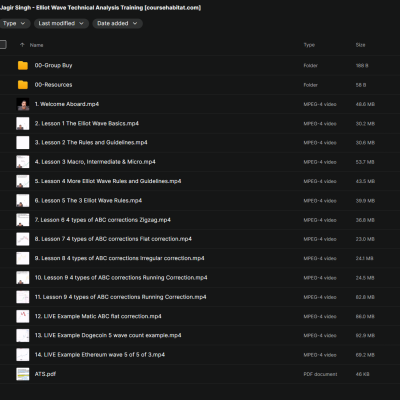
Task: Open the folder named 00-Resources
Action: (53, 85)
